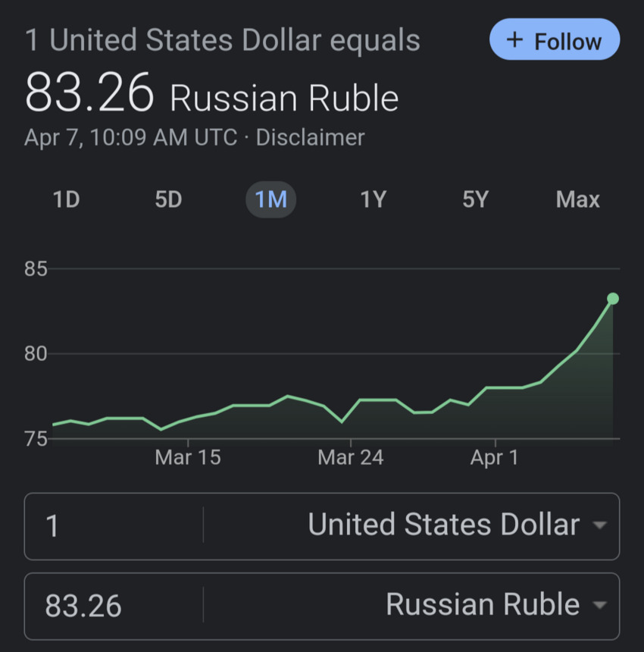Show the Max history range

click(x=577, y=199)
